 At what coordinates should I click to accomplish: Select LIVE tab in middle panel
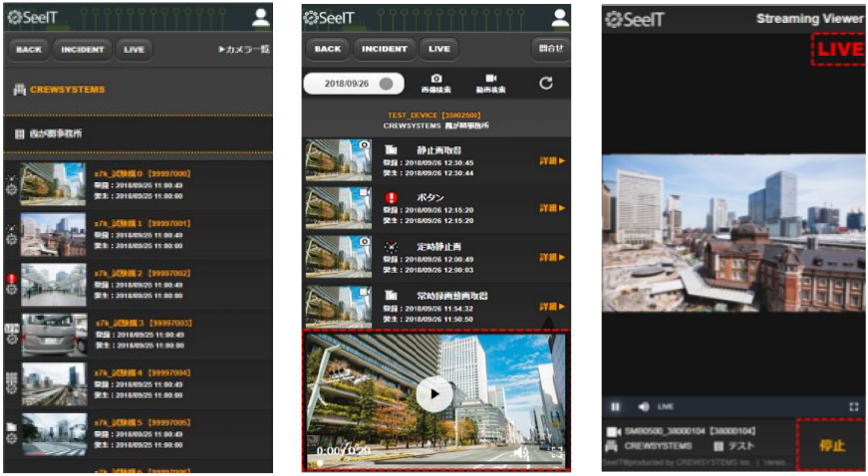[x=438, y=49]
